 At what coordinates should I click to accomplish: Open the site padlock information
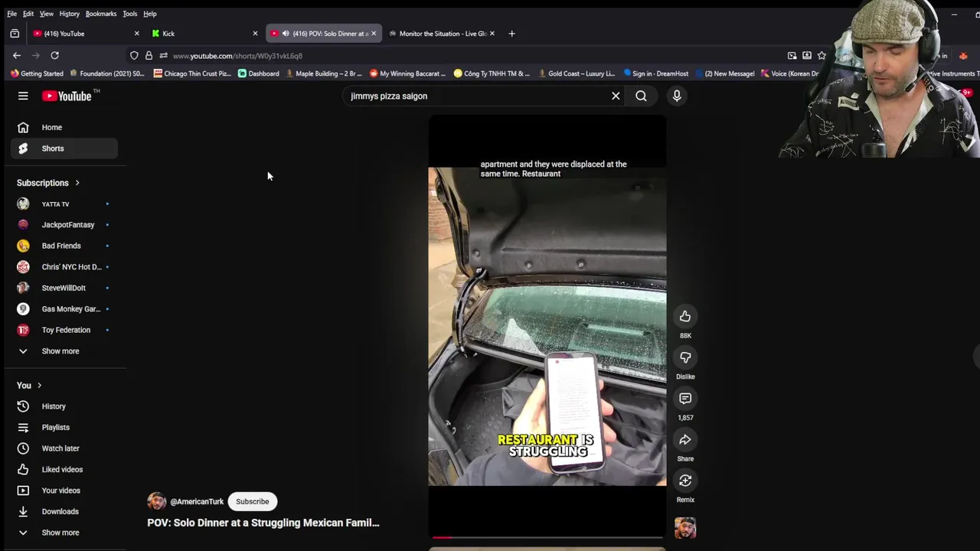[149, 56]
